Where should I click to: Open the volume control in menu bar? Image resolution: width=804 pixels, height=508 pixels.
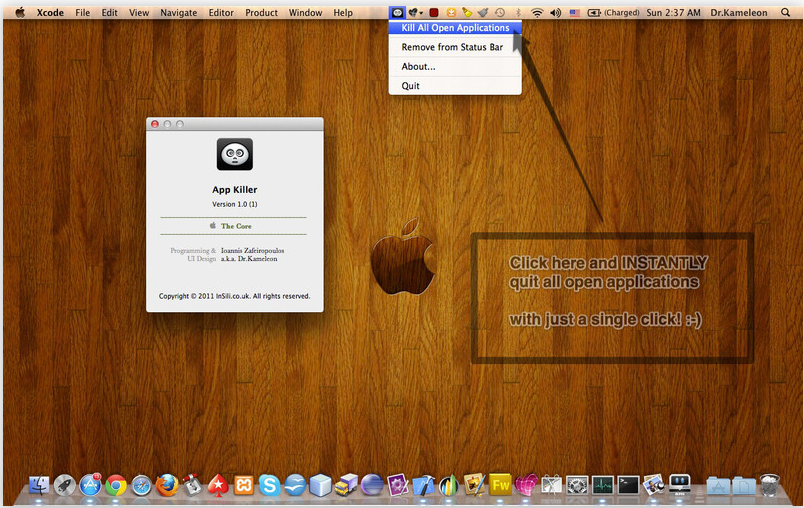point(556,13)
